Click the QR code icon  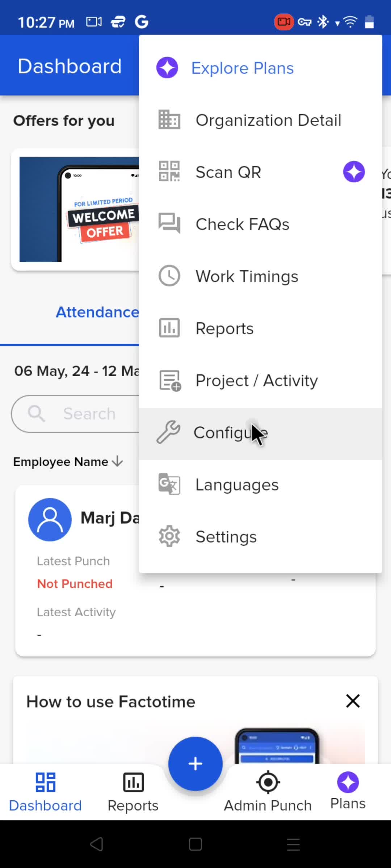(x=169, y=171)
